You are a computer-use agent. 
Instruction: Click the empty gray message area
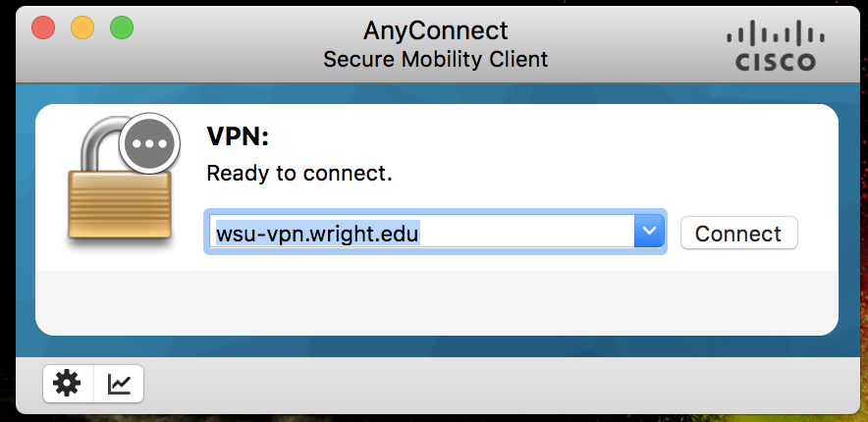coord(437,302)
